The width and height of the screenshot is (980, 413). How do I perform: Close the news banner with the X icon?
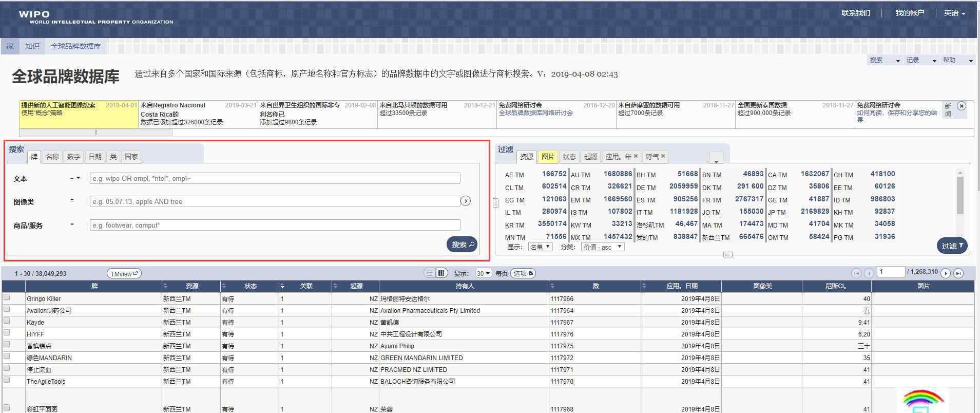(x=962, y=106)
